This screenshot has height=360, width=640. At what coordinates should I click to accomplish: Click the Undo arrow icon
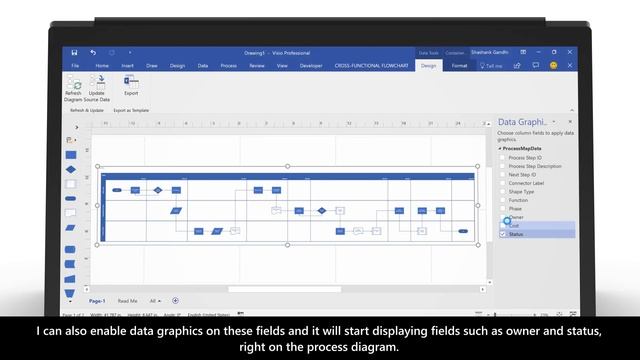click(93, 53)
